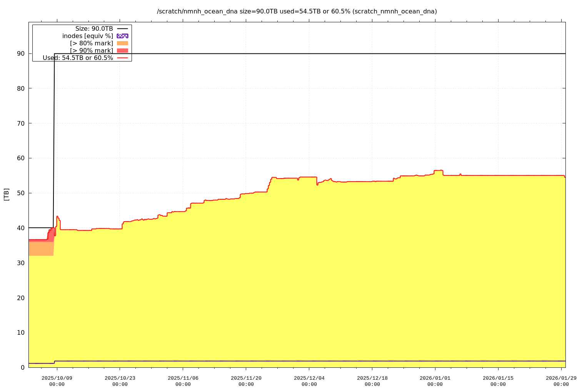The image size is (577, 392).
Task: Click the 50 tick label on y-axis
Action: (x=21, y=193)
